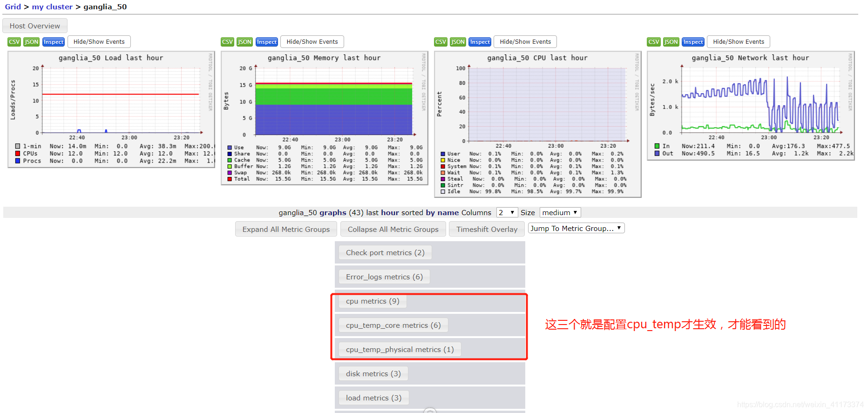Expand the Error_logs metrics group

(384, 277)
